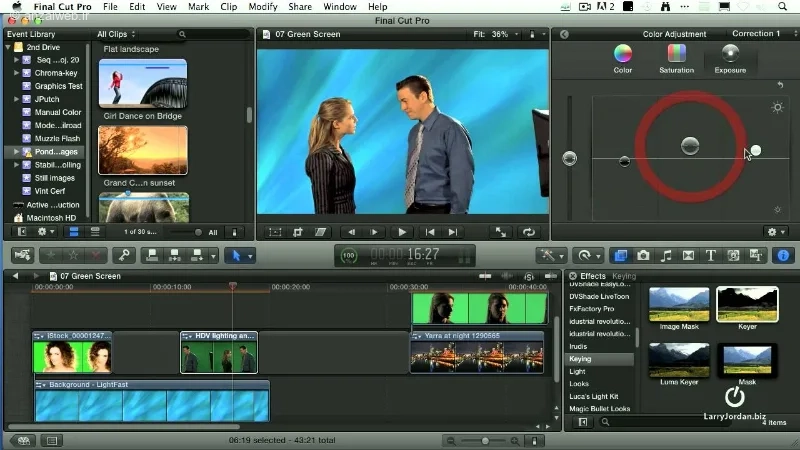Select Keying category in Effects list
This screenshot has height=450, width=800.
601,359
